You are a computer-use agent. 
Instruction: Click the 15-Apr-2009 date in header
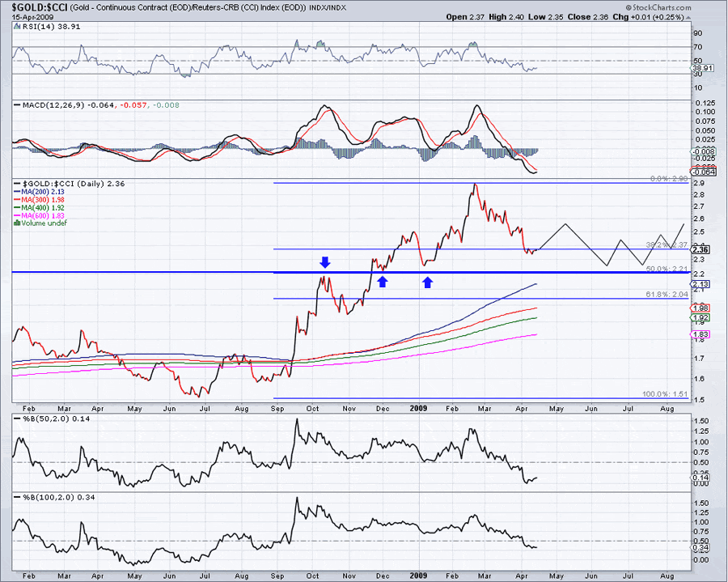coord(23,17)
